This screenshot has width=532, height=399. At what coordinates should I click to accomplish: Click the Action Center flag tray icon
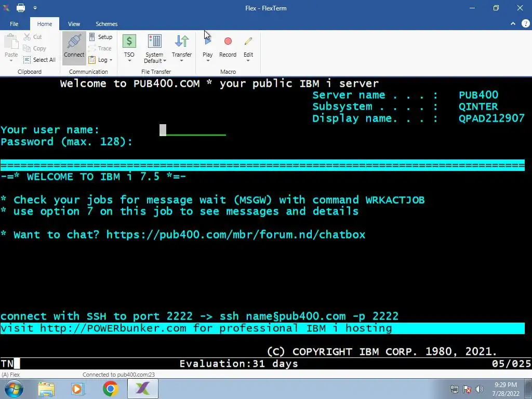[x=467, y=389]
